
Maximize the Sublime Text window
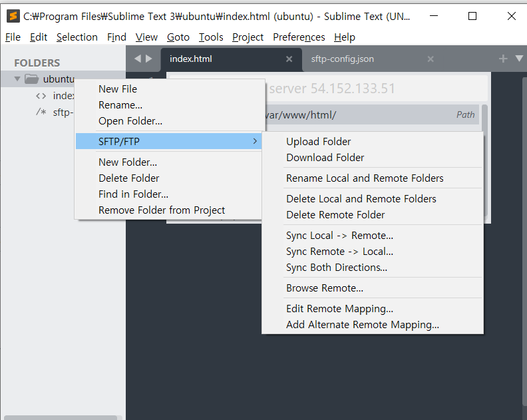coord(472,16)
